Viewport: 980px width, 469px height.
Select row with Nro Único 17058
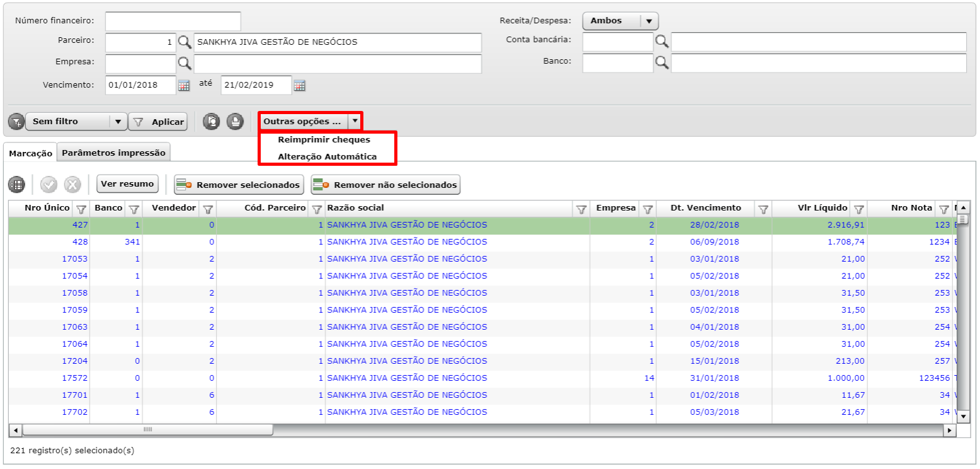tap(482, 293)
